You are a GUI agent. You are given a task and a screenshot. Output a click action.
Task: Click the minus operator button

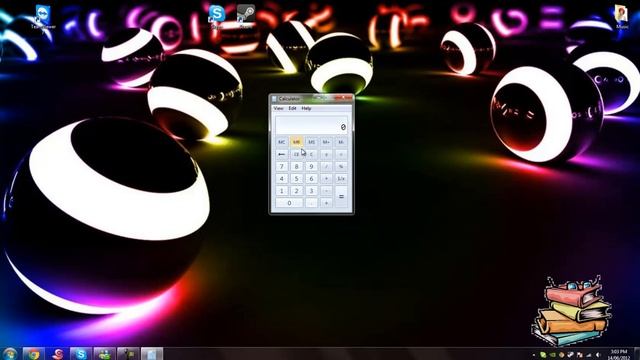pos(326,191)
